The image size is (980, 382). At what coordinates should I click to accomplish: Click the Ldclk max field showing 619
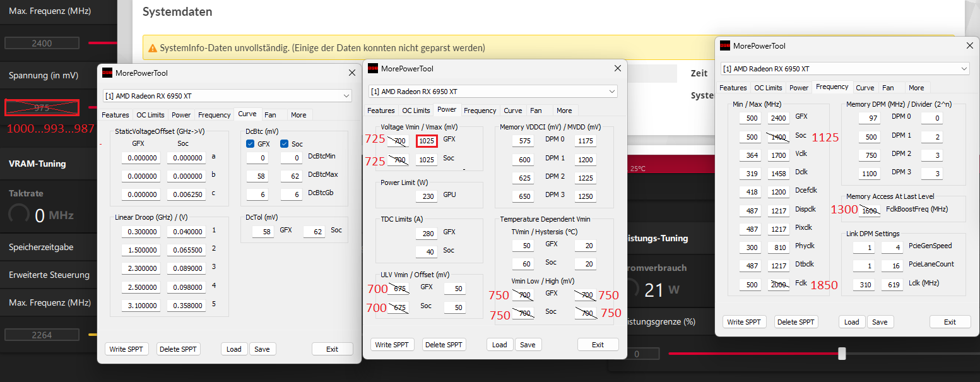click(892, 285)
